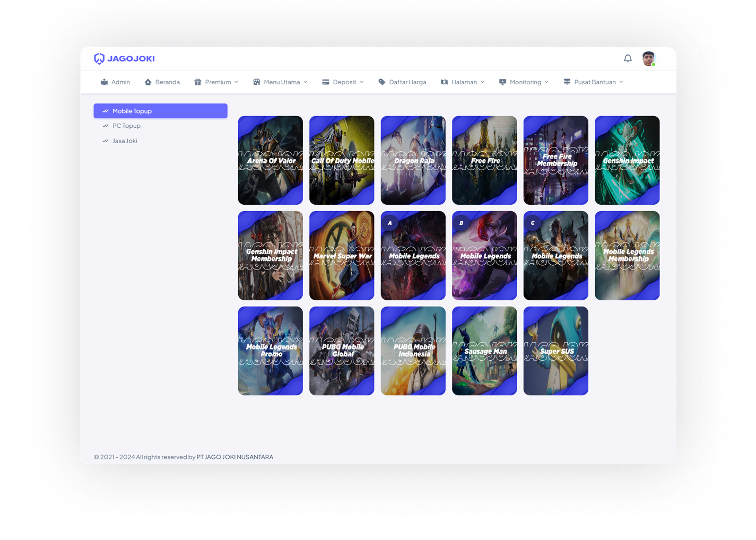Select the Mobile Legends Membership card
The width and height of the screenshot is (756, 540).
tap(627, 256)
